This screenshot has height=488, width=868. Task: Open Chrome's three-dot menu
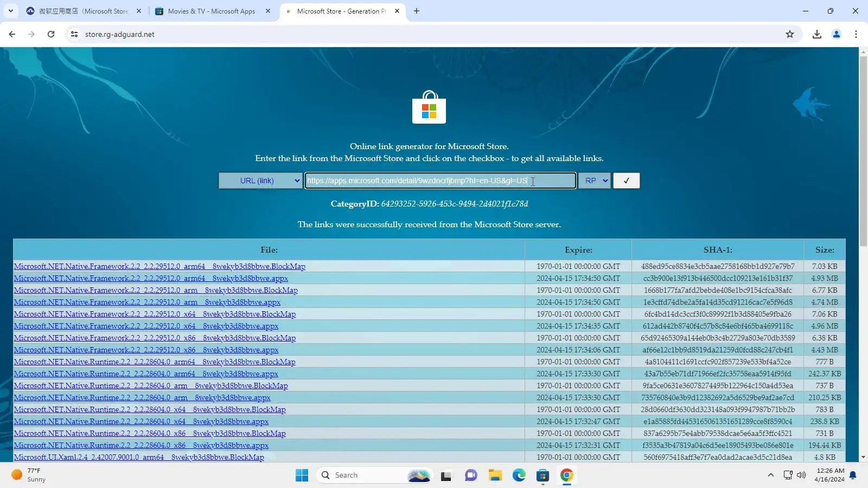tap(856, 34)
